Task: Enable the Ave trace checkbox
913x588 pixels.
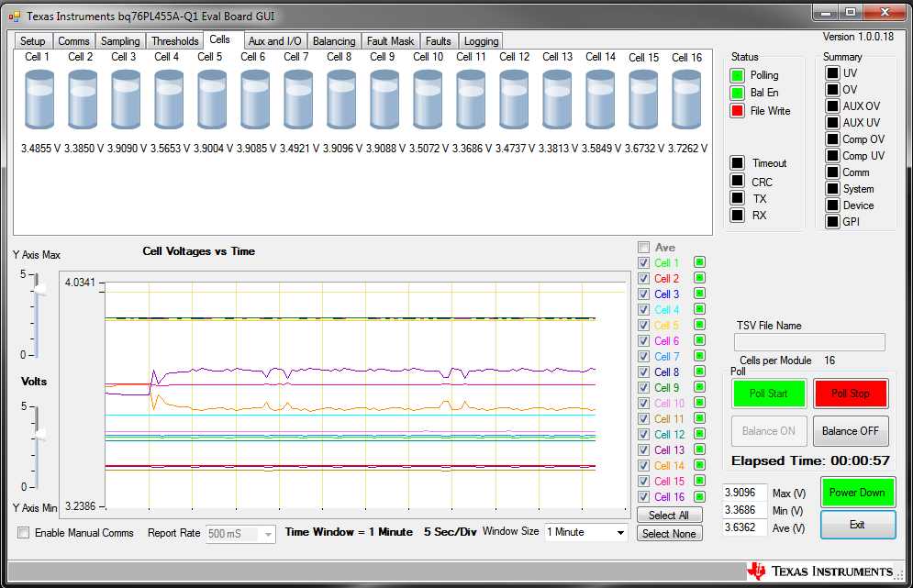Action: (x=643, y=248)
